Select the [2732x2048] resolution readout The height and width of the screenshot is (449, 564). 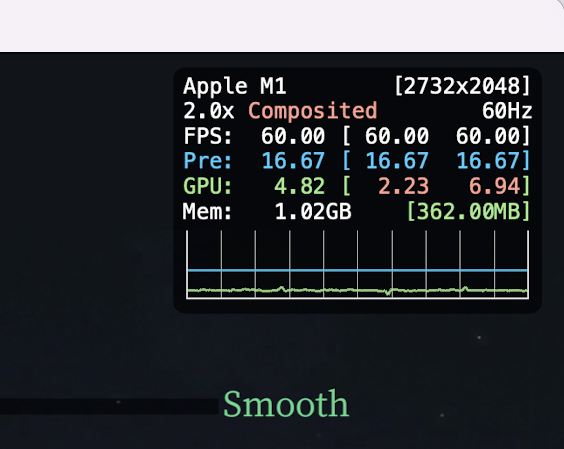tap(462, 86)
